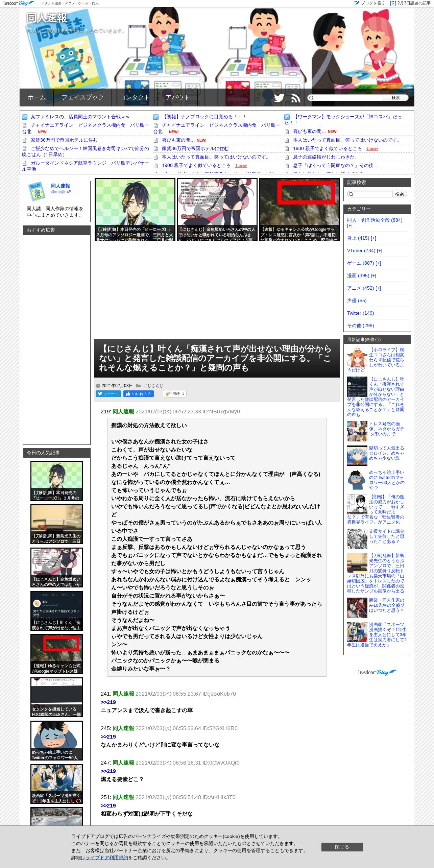The width and height of the screenshot is (434, 868).
Task: Open latest article 支援サイトに課金 link
Action: click(x=386, y=536)
